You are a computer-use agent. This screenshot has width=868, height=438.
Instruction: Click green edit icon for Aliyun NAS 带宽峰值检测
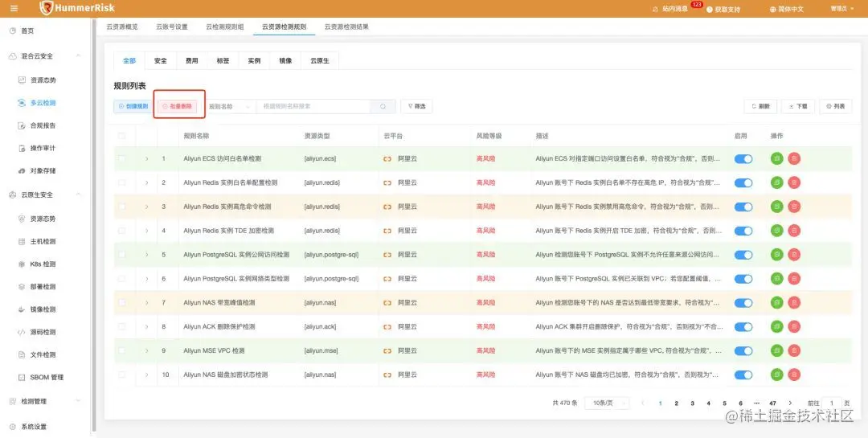click(777, 303)
